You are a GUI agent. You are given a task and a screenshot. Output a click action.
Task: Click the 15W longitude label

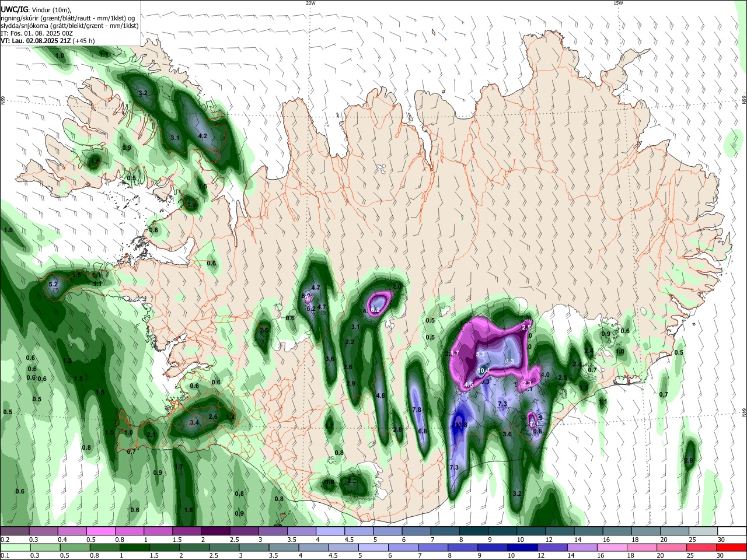point(618,3)
